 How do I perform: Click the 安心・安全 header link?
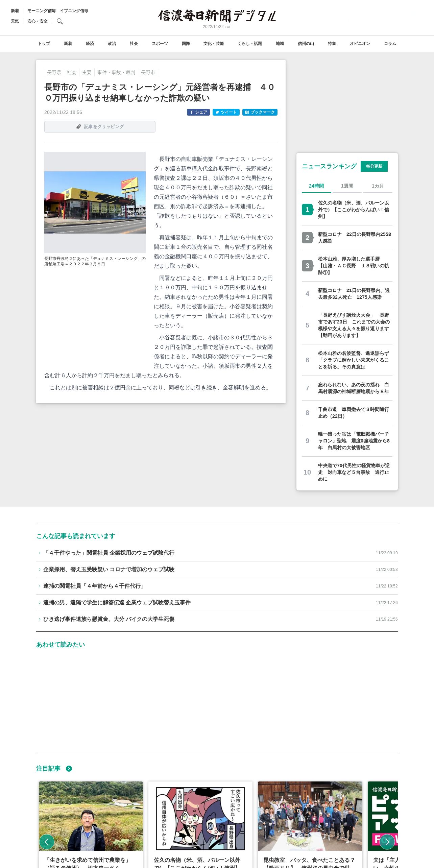click(38, 21)
